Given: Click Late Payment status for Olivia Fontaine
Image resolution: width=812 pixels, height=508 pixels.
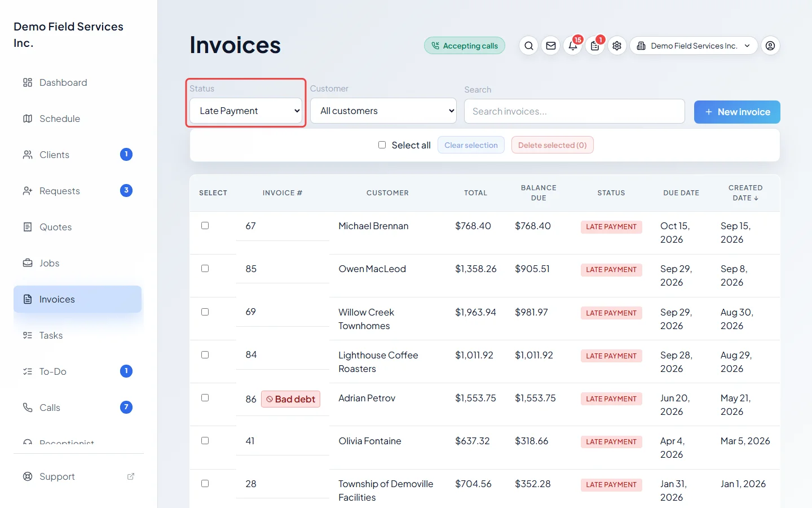Looking at the screenshot, I should 611,441.
